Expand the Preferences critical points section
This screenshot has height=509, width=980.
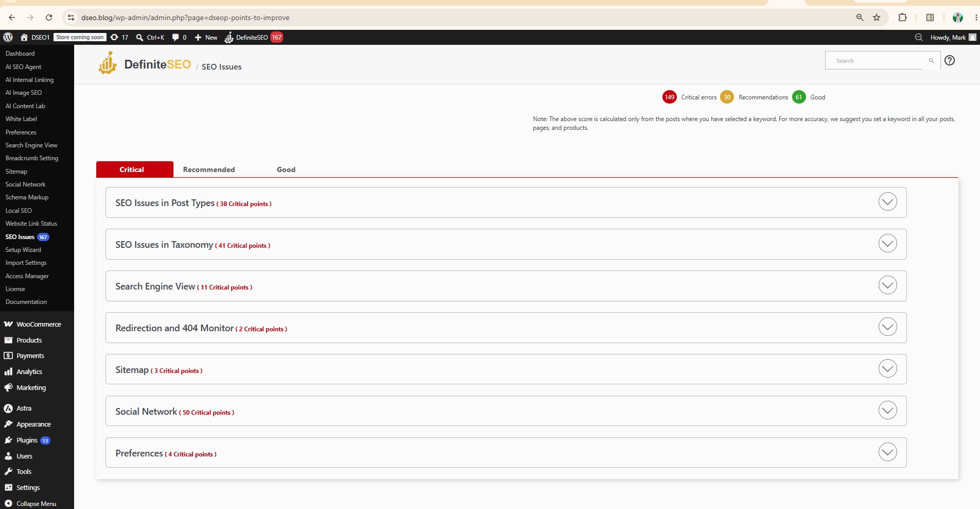tap(887, 452)
